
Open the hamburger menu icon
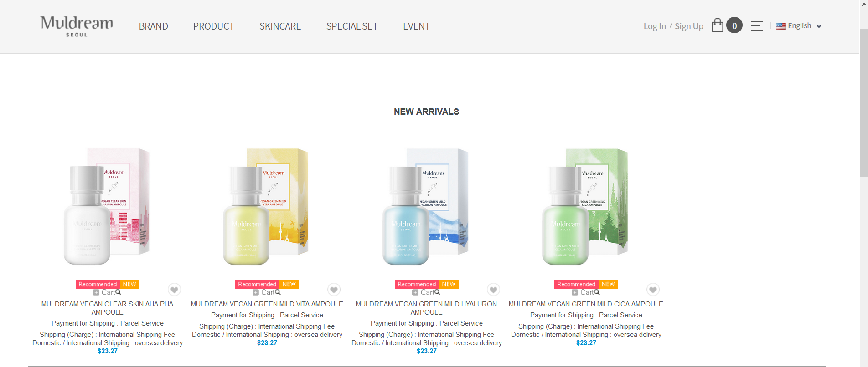click(x=757, y=26)
